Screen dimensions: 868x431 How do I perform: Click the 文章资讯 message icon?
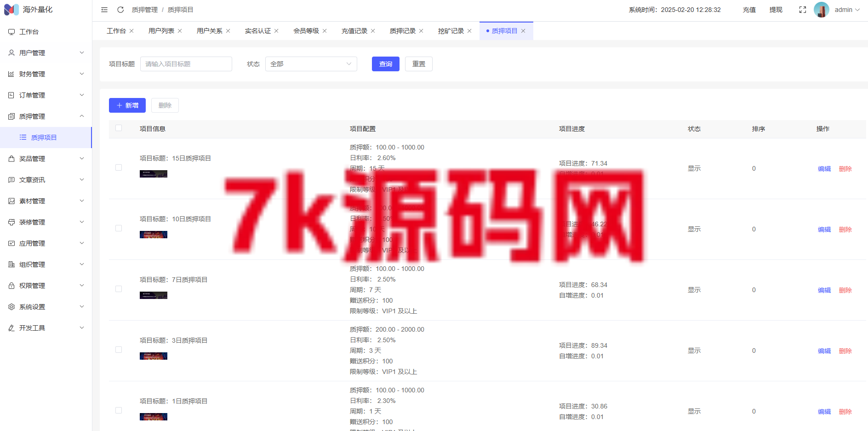pos(11,180)
